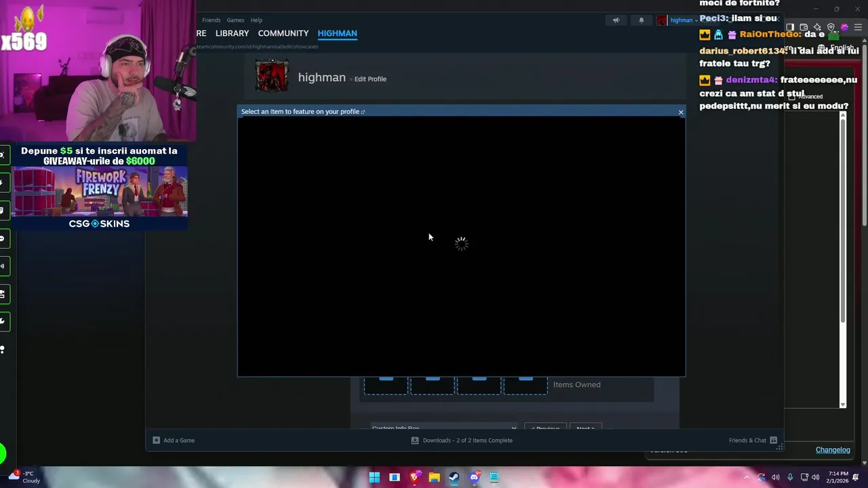Show hidden system tray icons
The height and width of the screenshot is (488, 868).
(747, 477)
